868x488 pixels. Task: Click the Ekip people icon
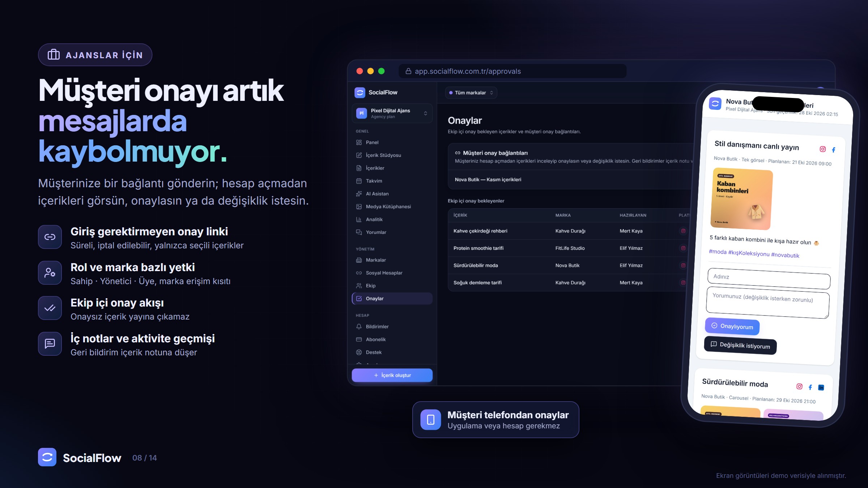[x=359, y=286]
